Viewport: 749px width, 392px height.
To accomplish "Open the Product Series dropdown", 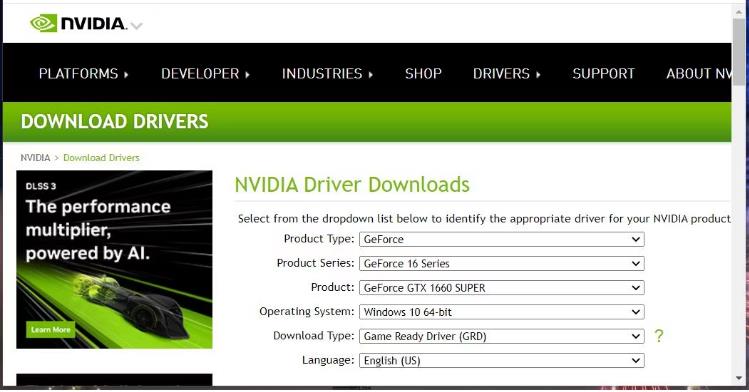I will [502, 263].
